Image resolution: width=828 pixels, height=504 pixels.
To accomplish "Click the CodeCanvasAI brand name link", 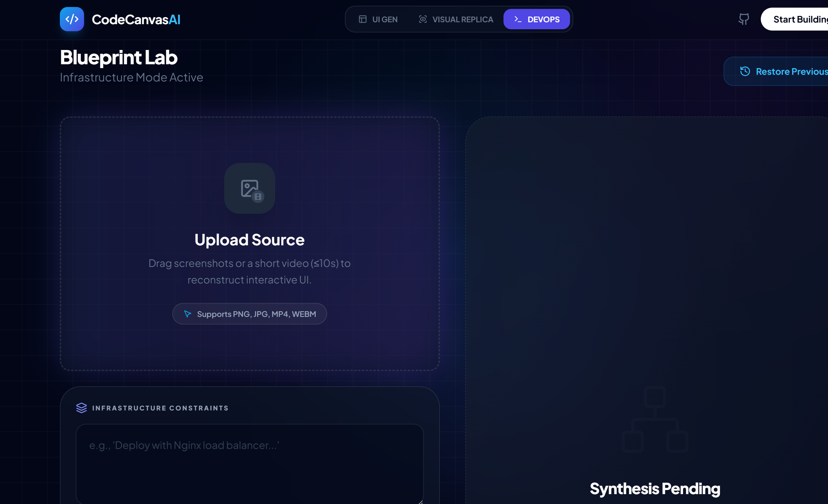I will point(136,19).
